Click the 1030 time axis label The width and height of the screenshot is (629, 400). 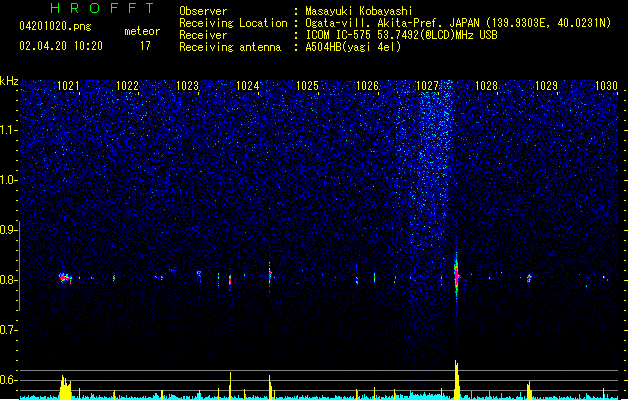click(606, 86)
